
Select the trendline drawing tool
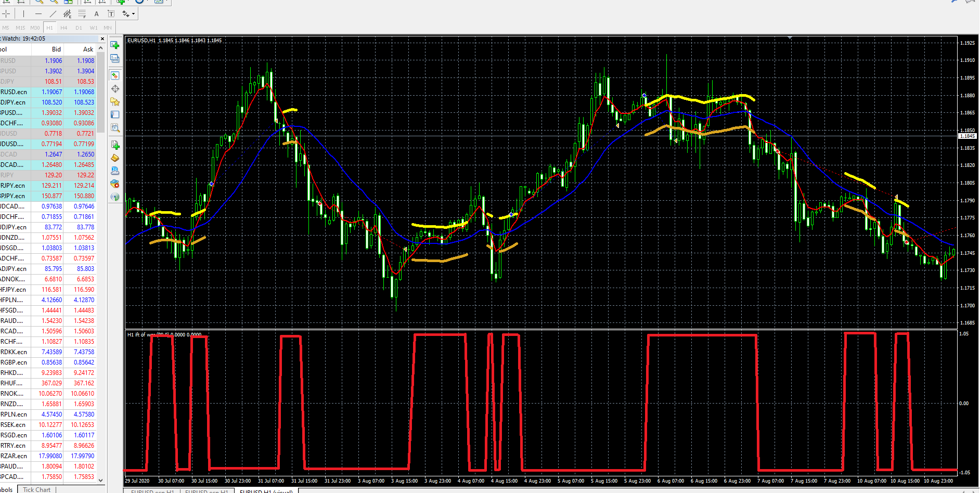coord(53,14)
